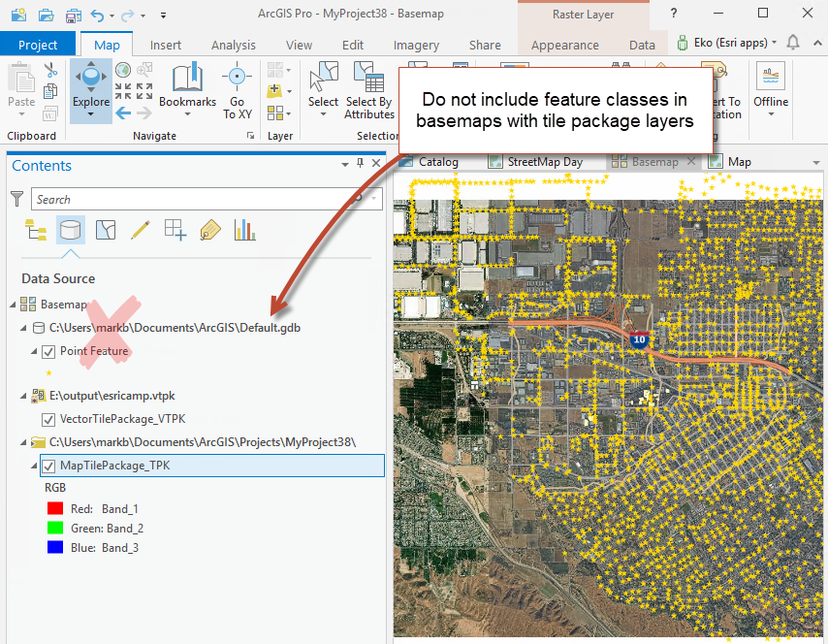Uncheck the MapTilePackage_TPK layer checkbox
The height and width of the screenshot is (644, 828).
(48, 467)
